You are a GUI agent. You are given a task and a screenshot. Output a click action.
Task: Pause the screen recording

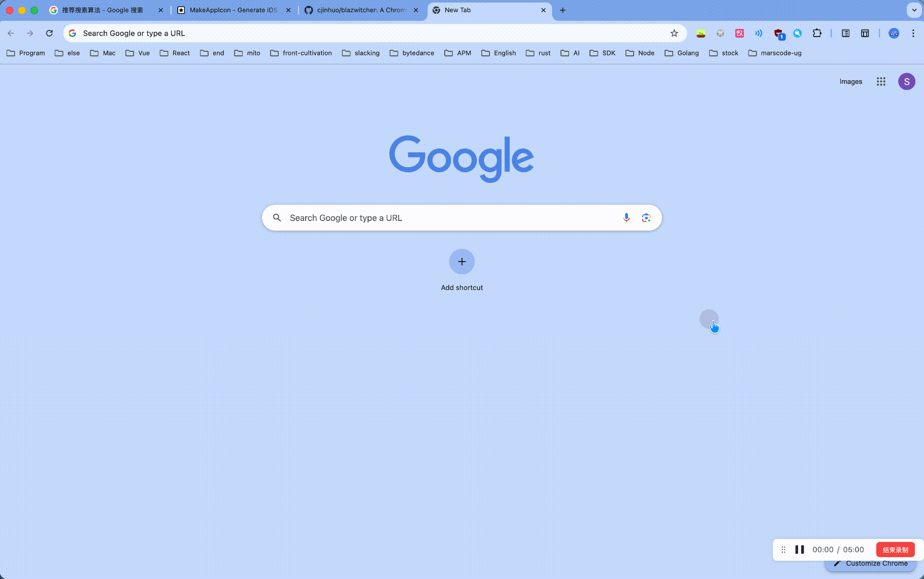click(800, 550)
